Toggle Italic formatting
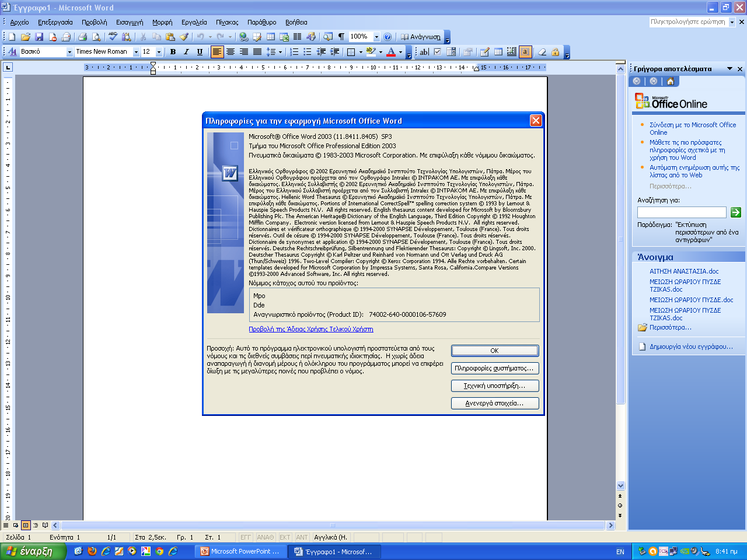Image resolution: width=747 pixels, height=560 pixels. (x=186, y=52)
